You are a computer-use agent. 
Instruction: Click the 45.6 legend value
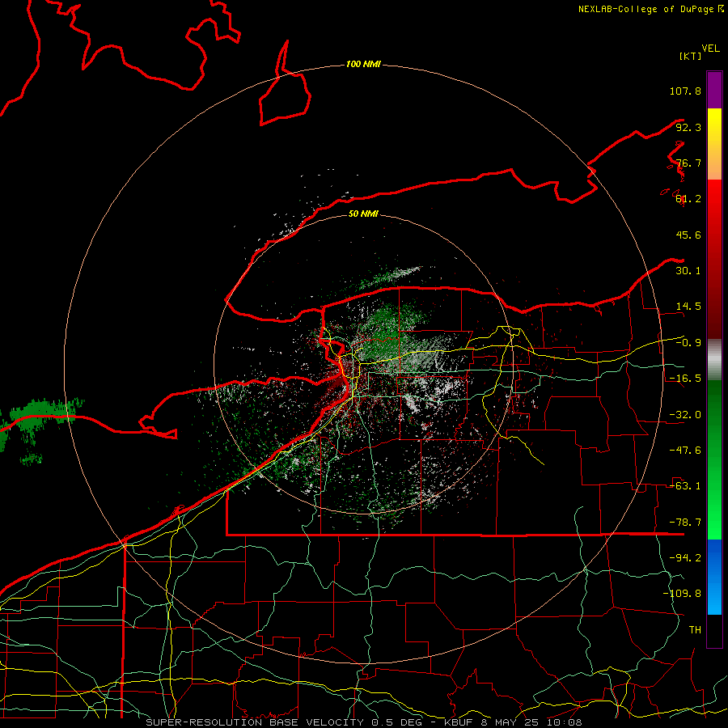click(x=688, y=235)
